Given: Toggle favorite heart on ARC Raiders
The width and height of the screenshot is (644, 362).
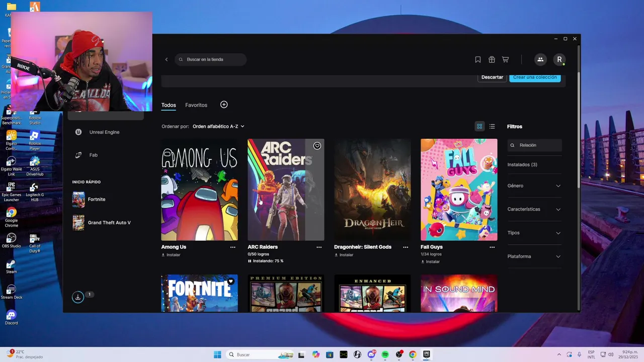Looking at the screenshot, I should coord(317,146).
